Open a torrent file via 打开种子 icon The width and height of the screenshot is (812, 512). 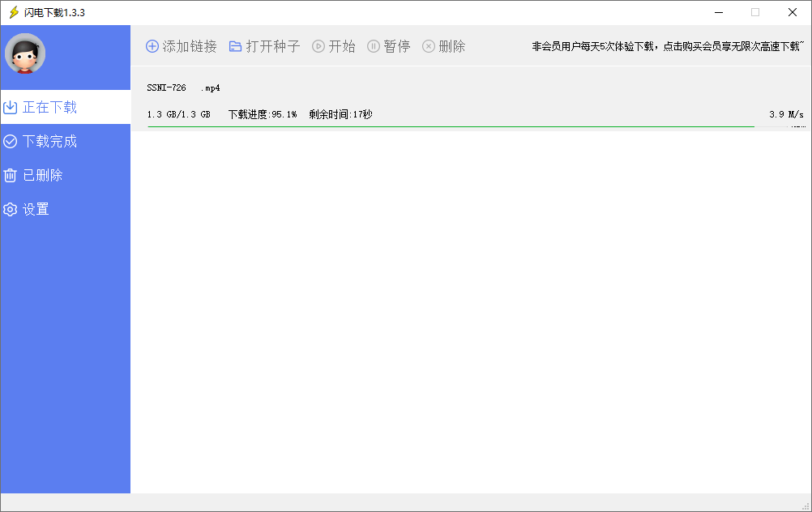[x=236, y=46]
